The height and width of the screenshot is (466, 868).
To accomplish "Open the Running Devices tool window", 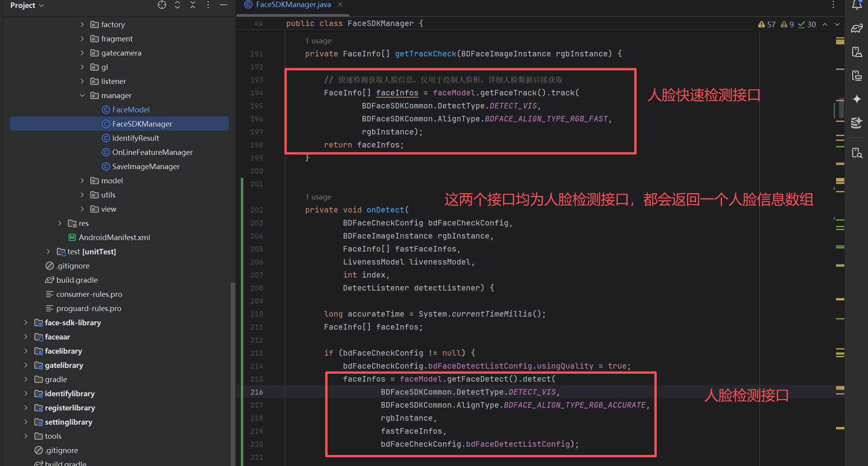I will [x=857, y=76].
